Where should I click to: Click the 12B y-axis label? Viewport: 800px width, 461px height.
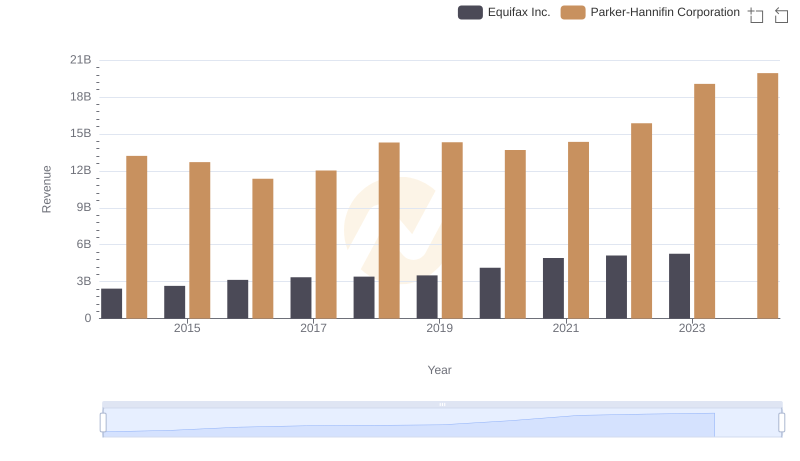(x=81, y=170)
